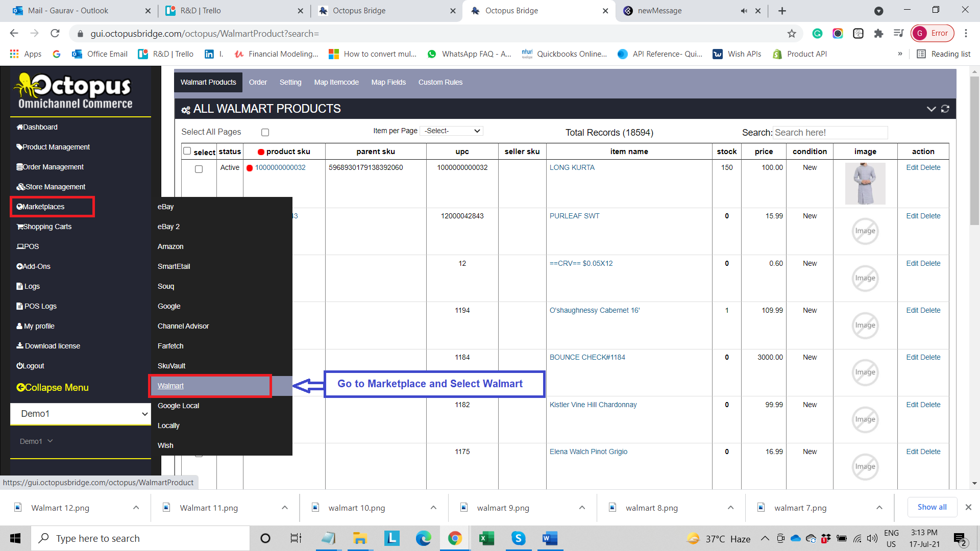
Task: Open the Product API bookmark
Action: coord(800,54)
